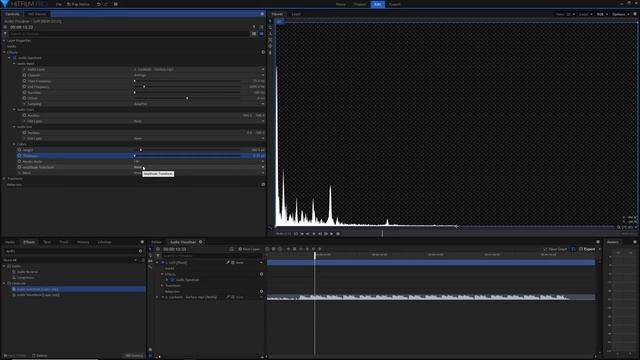Collapse the Audio folder in effects list

[x=4, y=266]
